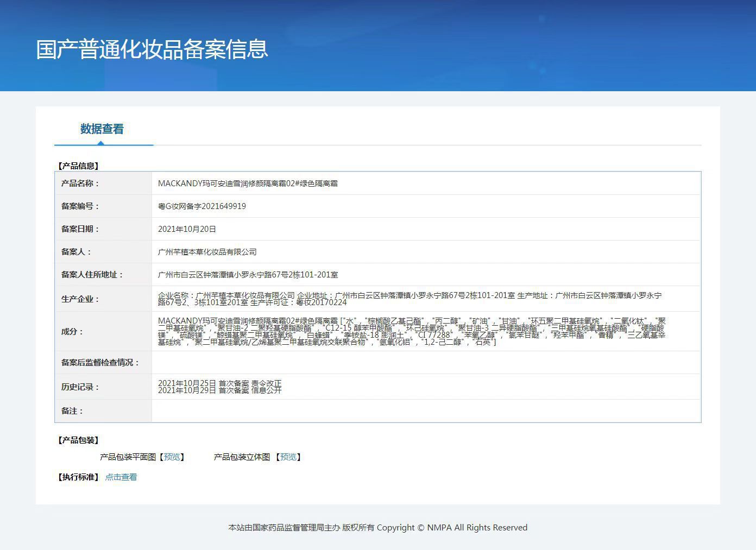The width and height of the screenshot is (756, 550).
Task: Click the 产品包装平面图 label
Action: [x=128, y=457]
